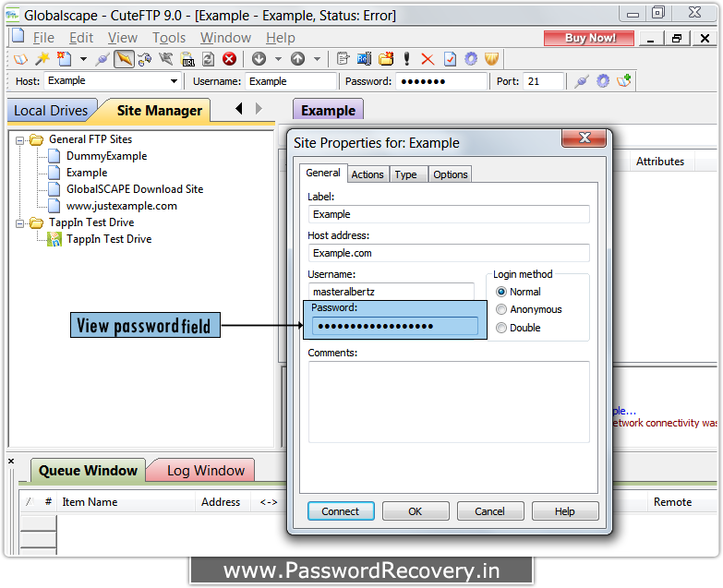
Task: Launch the Connection Wizard wand icon
Action: pyautogui.click(x=42, y=58)
